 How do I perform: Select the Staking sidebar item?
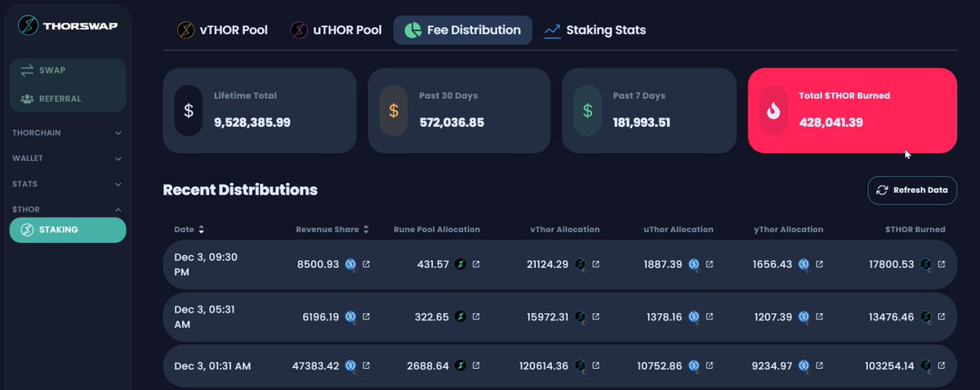click(x=68, y=231)
